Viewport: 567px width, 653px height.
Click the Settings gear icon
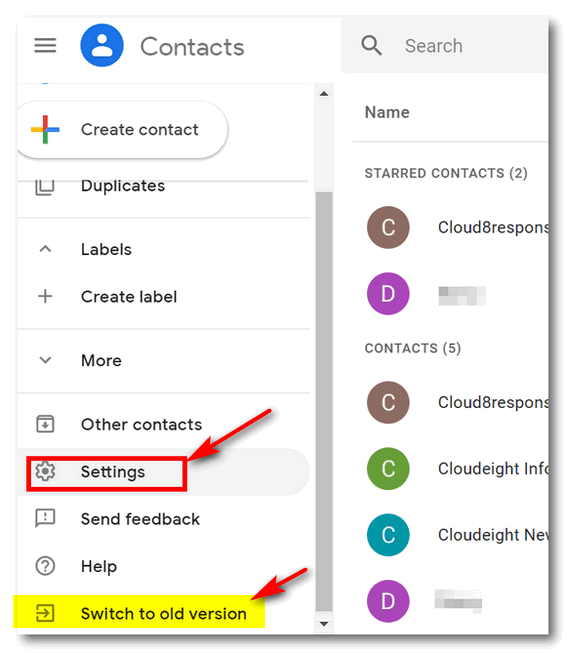[x=45, y=471]
